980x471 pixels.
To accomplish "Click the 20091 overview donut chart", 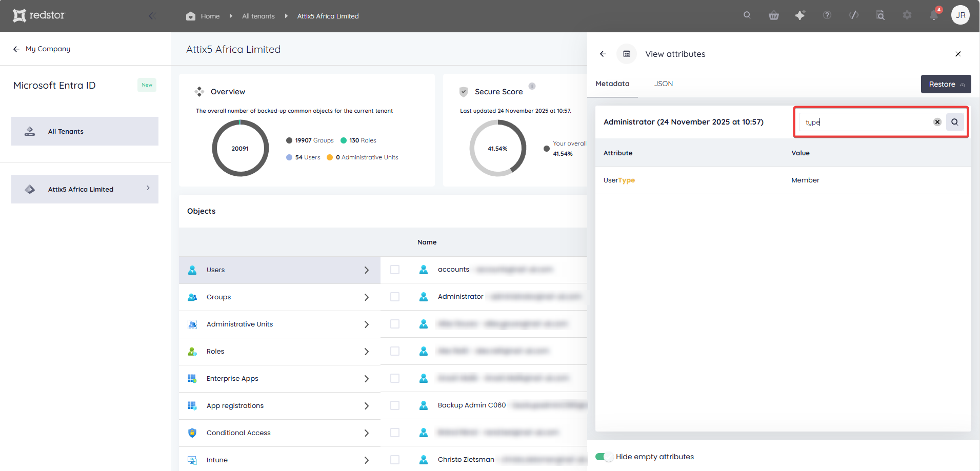I will coord(240,148).
